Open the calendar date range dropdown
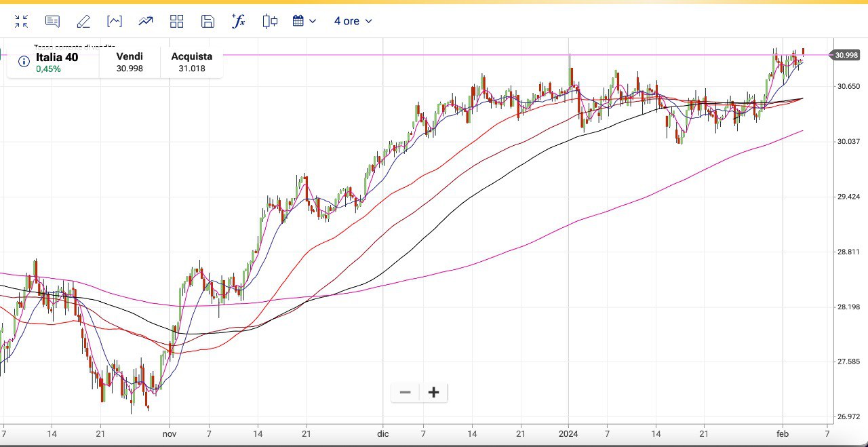Viewport: 868px width, 447px height. [304, 21]
